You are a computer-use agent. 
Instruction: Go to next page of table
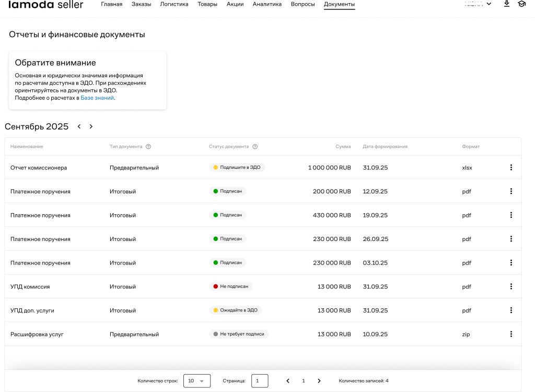[319, 381]
